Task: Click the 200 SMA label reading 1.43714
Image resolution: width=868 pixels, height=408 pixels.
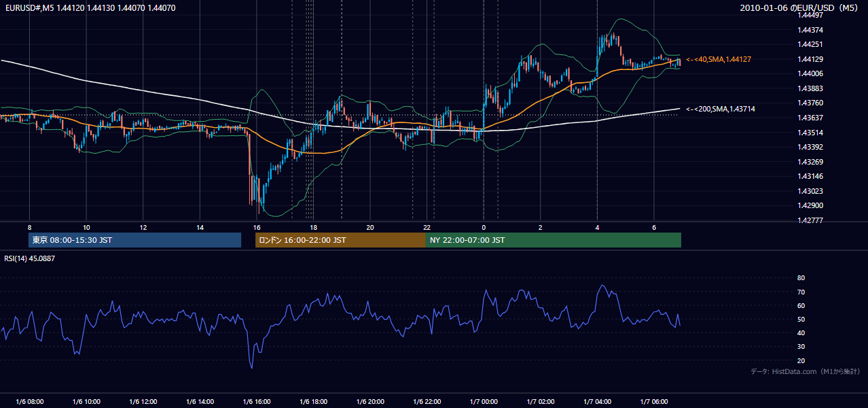Action: pyautogui.click(x=721, y=109)
